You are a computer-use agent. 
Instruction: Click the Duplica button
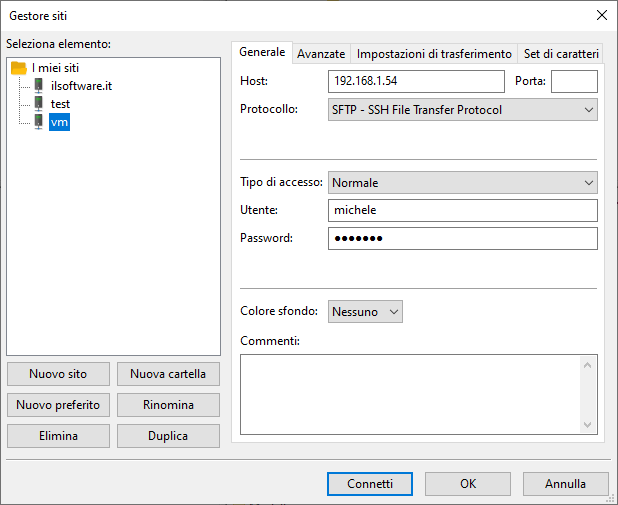point(168,436)
